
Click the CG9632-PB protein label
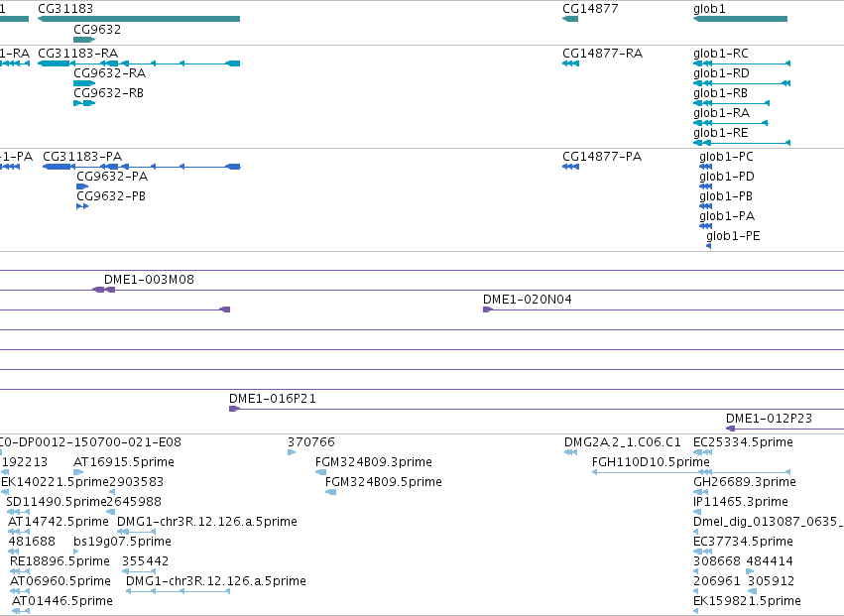[111, 196]
